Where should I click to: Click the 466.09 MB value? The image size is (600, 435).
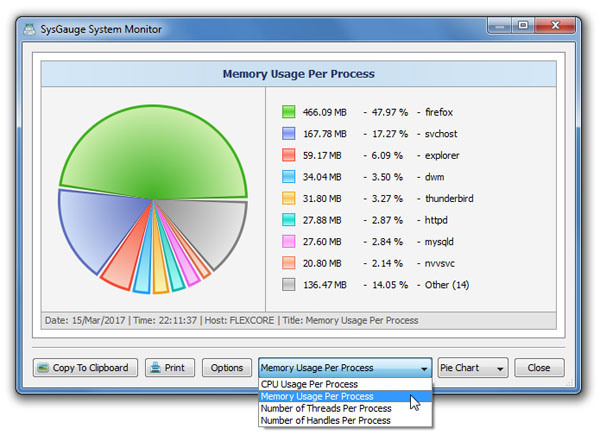(324, 112)
